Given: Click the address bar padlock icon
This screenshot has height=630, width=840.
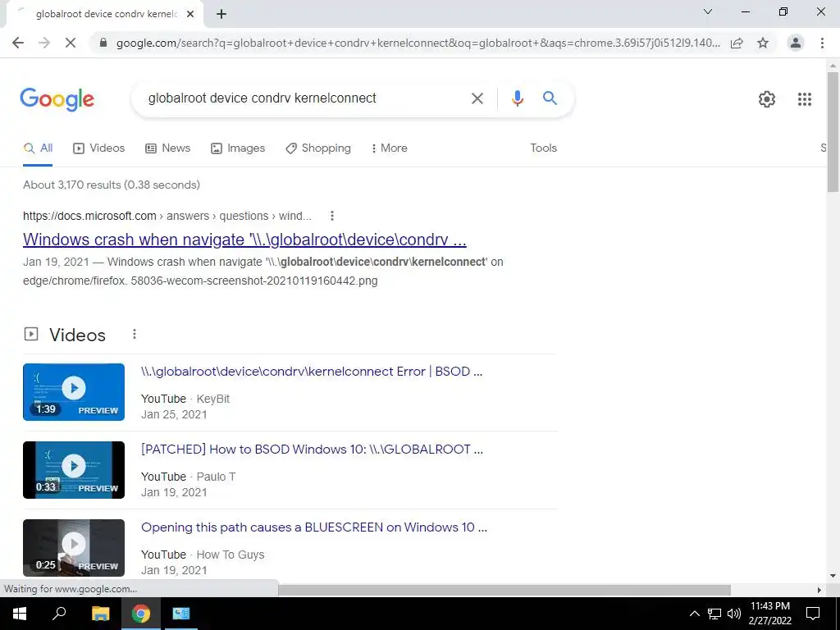Looking at the screenshot, I should (103, 43).
